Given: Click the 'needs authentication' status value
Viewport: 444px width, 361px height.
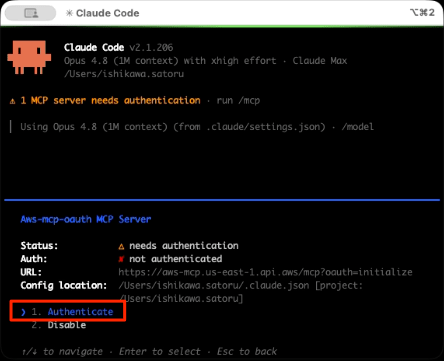Looking at the screenshot, I should [184, 246].
